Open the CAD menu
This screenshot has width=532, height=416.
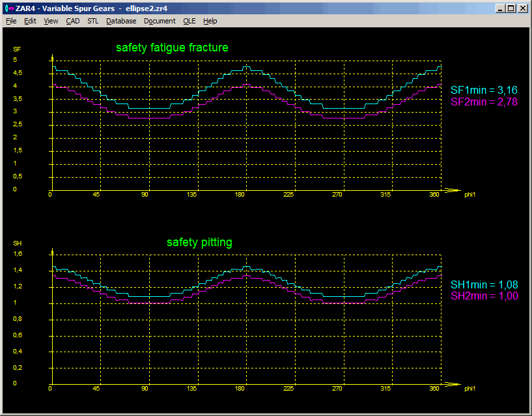pyautogui.click(x=73, y=21)
